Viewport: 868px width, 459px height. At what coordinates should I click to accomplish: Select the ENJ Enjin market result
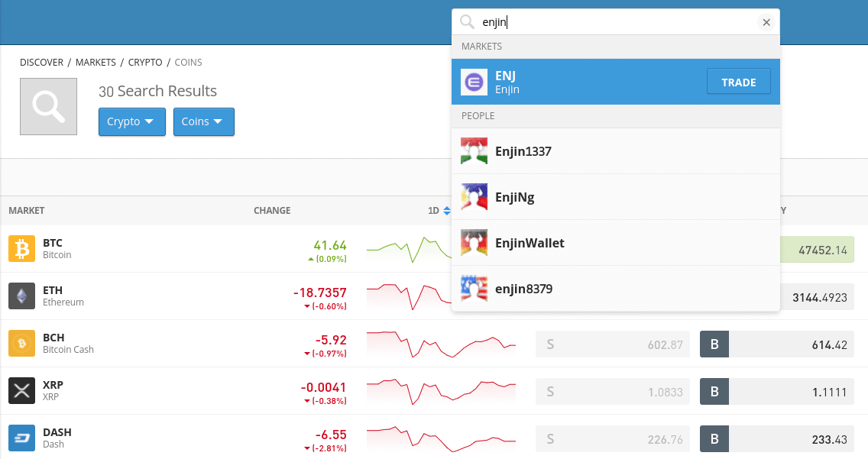(616, 82)
